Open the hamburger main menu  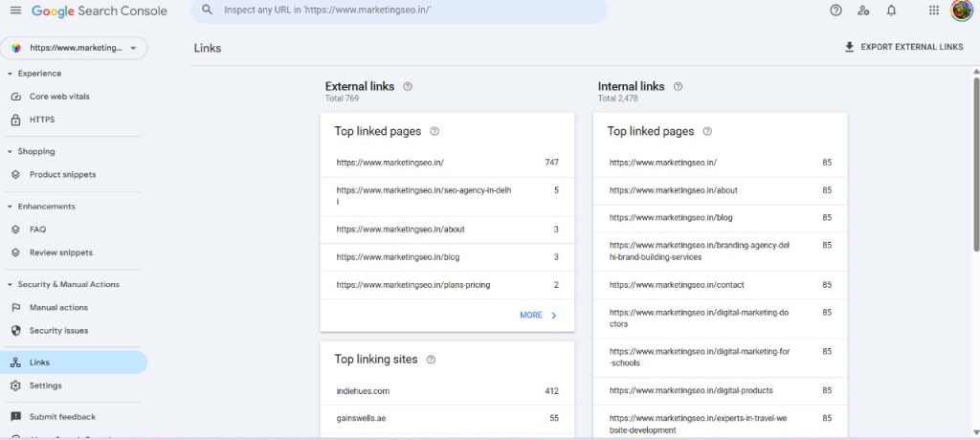point(15,11)
